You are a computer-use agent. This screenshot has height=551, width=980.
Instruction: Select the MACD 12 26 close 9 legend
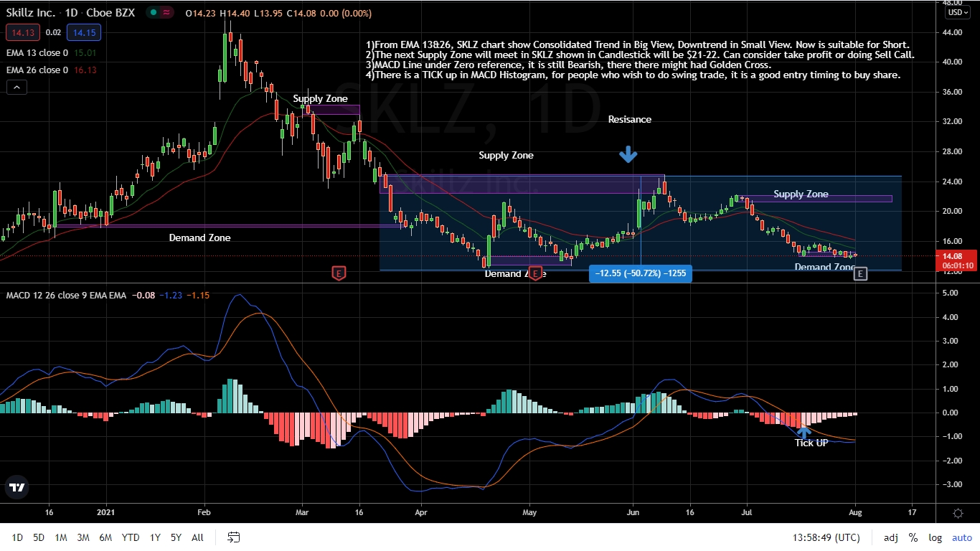pyautogui.click(x=66, y=295)
